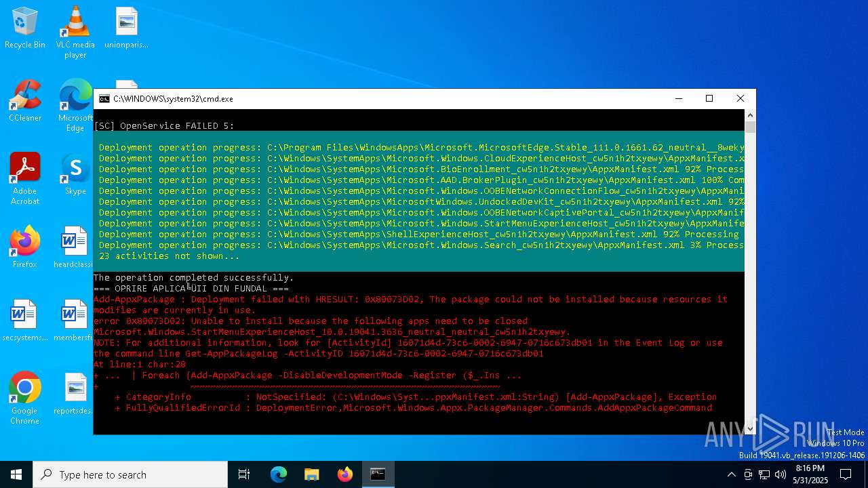Select membersfi Word document icon
Image resolution: width=868 pixels, height=488 pixels.
[x=74, y=321]
